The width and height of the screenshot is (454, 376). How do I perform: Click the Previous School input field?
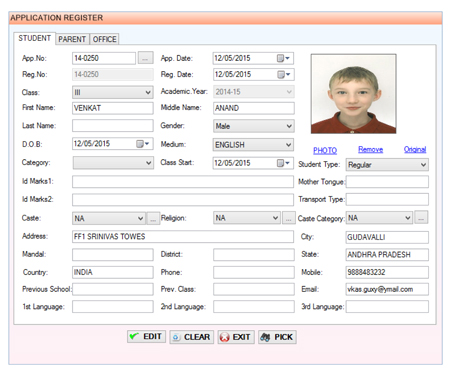(x=113, y=289)
